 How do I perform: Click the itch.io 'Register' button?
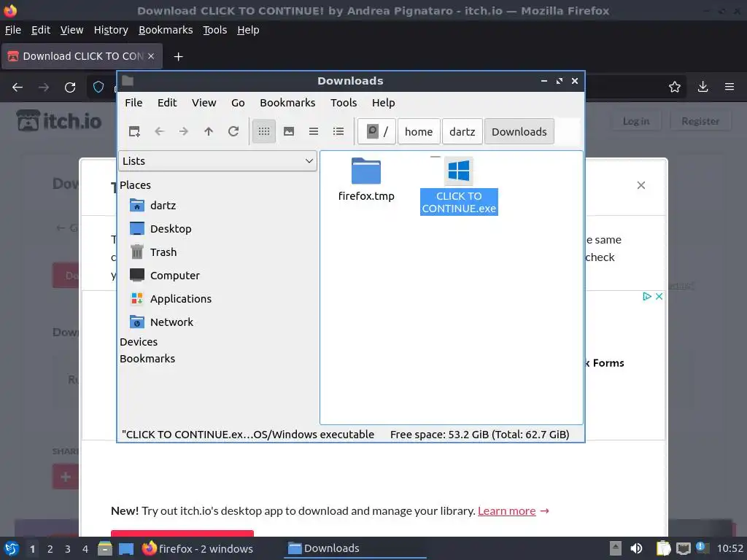tap(700, 121)
